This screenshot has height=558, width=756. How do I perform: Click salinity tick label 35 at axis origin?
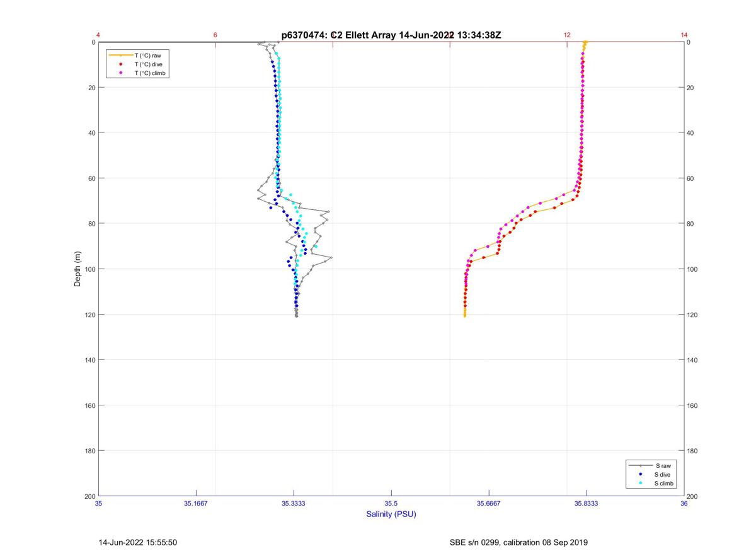point(99,504)
